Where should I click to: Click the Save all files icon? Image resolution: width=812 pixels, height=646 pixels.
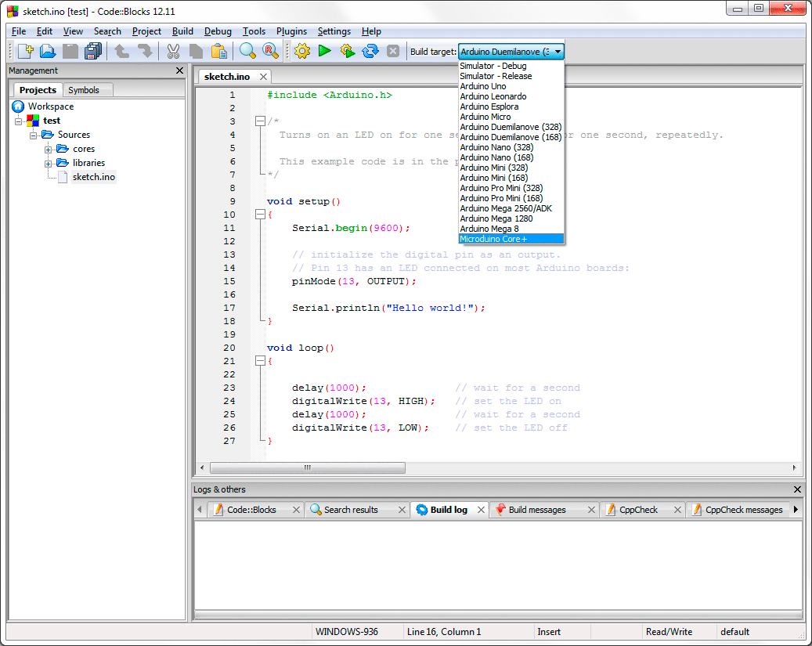93,51
